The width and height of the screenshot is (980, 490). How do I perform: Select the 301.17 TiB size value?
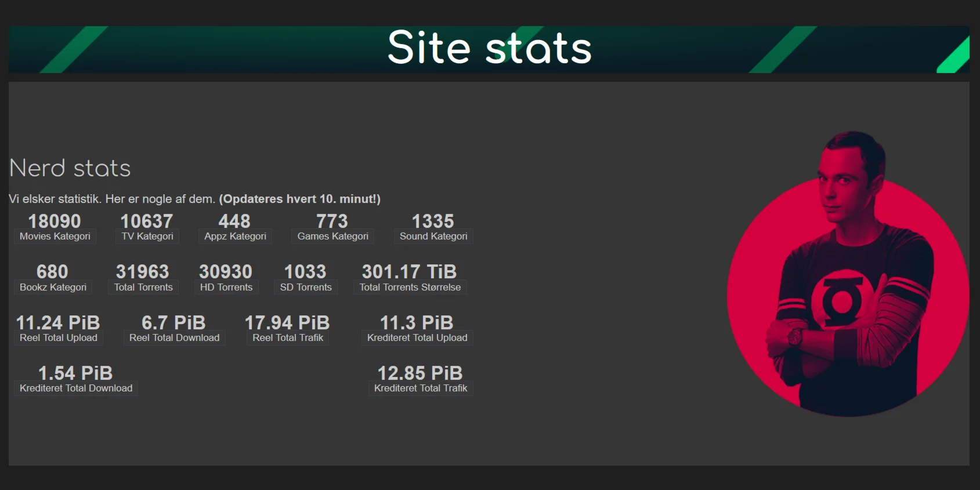(x=410, y=271)
